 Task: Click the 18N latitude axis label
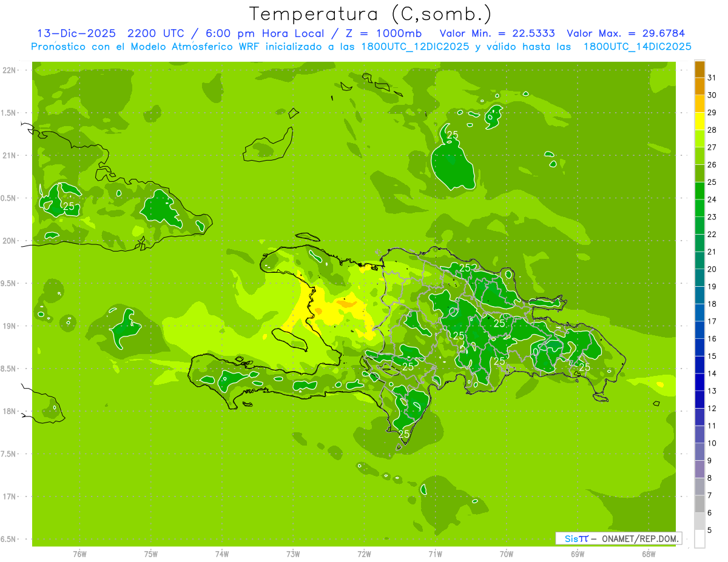[x=8, y=411]
